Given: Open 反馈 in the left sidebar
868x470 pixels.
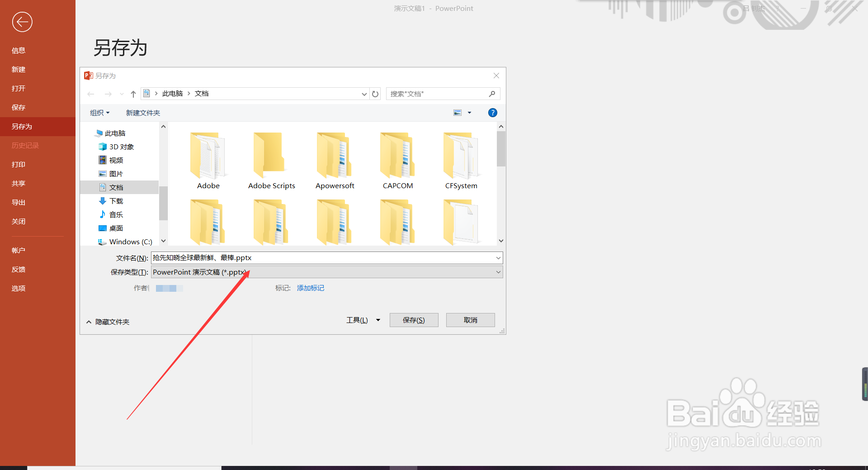Looking at the screenshot, I should click(x=19, y=269).
